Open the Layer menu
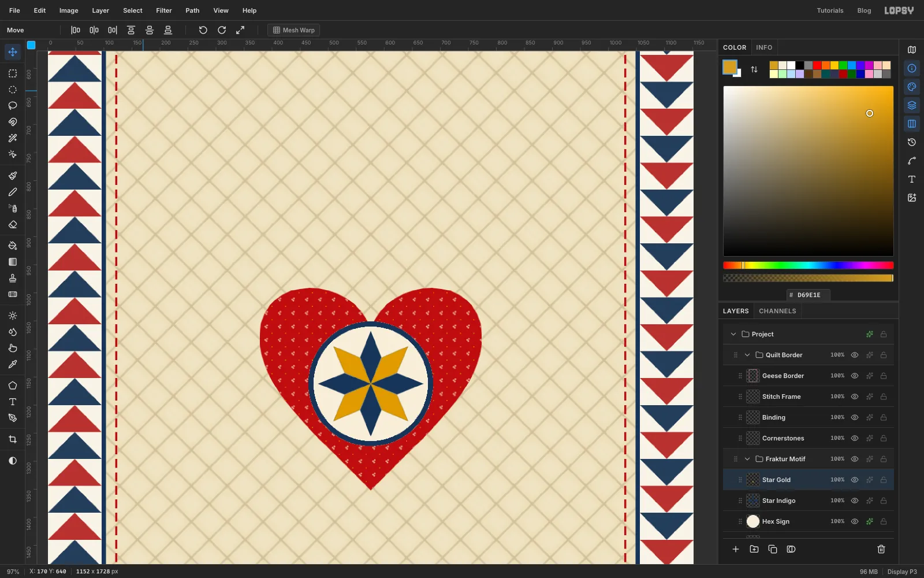Image resolution: width=924 pixels, height=578 pixels. [x=100, y=10]
